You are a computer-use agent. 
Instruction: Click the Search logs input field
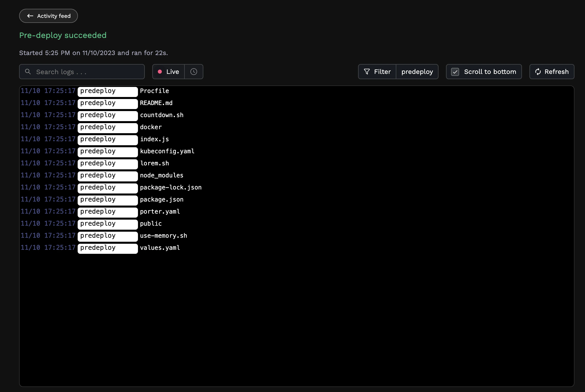point(82,72)
